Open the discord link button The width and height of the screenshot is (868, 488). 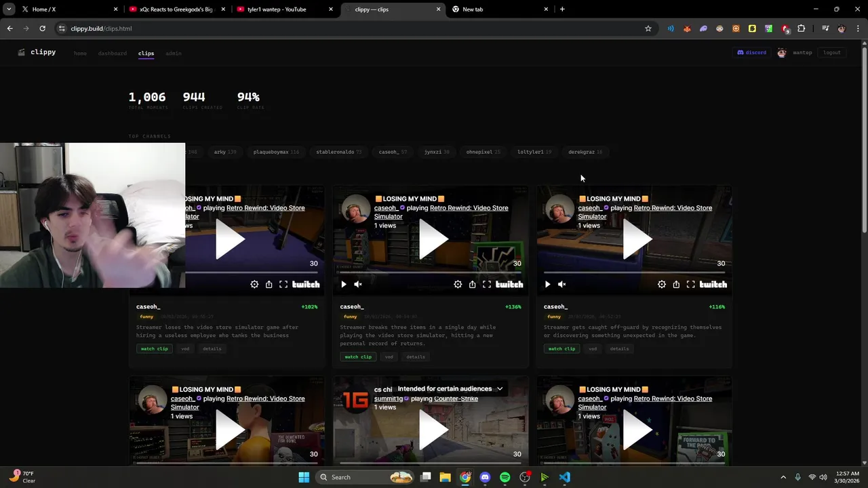(751, 52)
